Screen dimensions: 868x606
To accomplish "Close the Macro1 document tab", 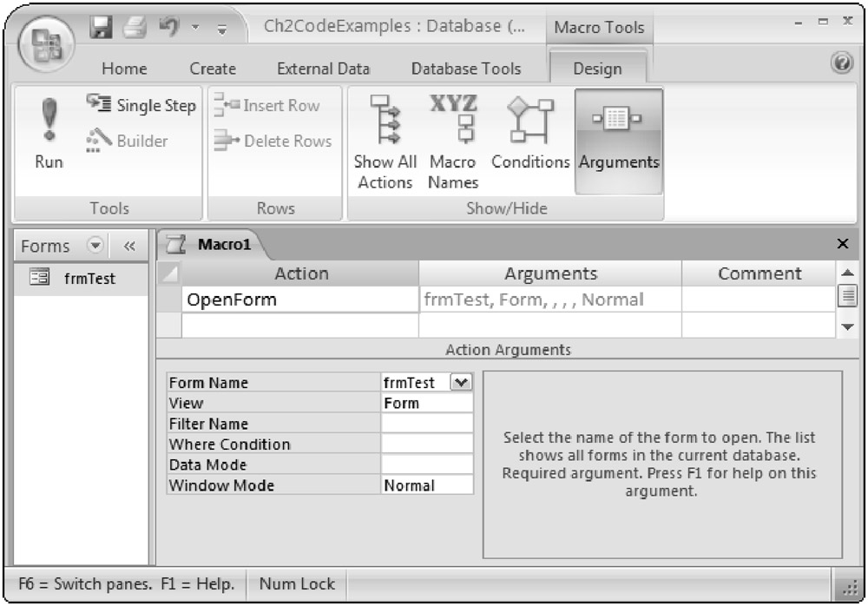I will [842, 244].
